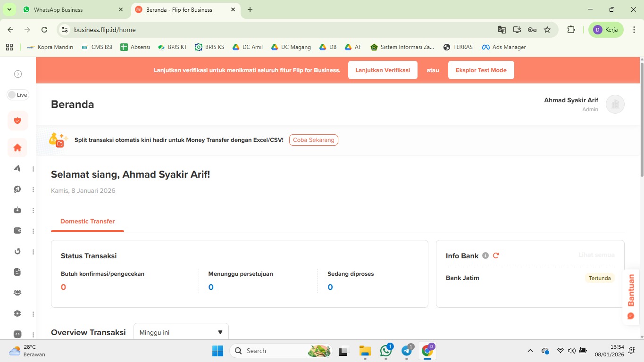Click the Lanjutkan Verifikasi button
644x362 pixels.
[383, 70]
